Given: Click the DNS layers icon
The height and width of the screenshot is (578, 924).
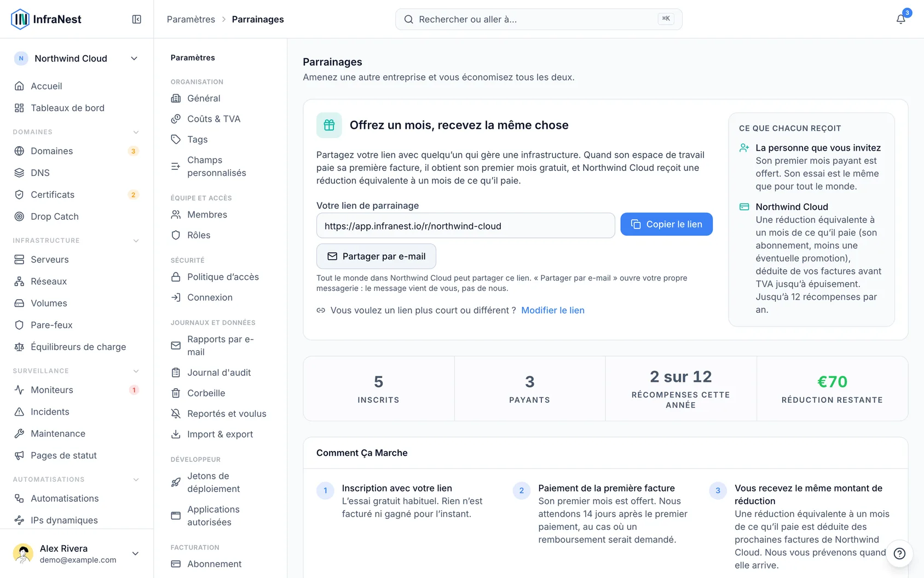Looking at the screenshot, I should [19, 173].
